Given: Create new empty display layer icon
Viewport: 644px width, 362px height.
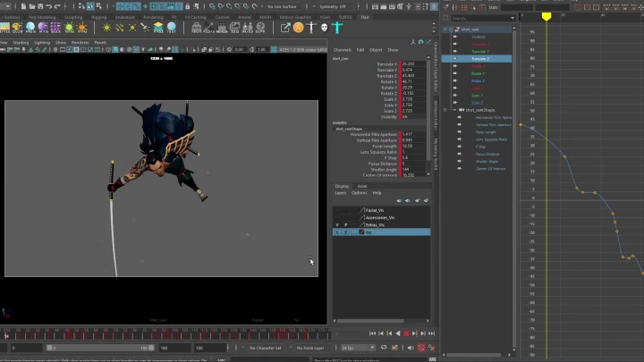Looking at the screenshot, I should click(x=418, y=200).
